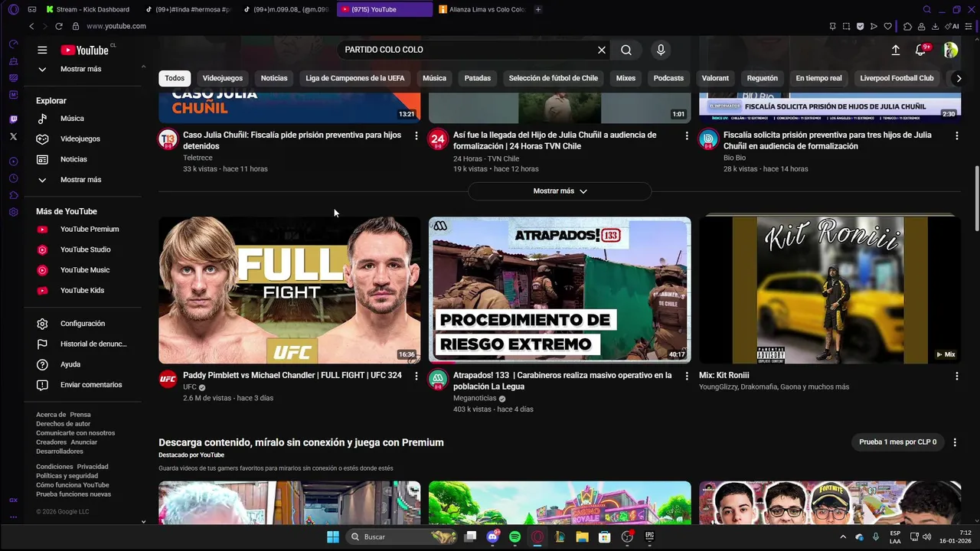The width and height of the screenshot is (980, 551).
Task: Open the Privacidad footer link
Action: point(93,467)
